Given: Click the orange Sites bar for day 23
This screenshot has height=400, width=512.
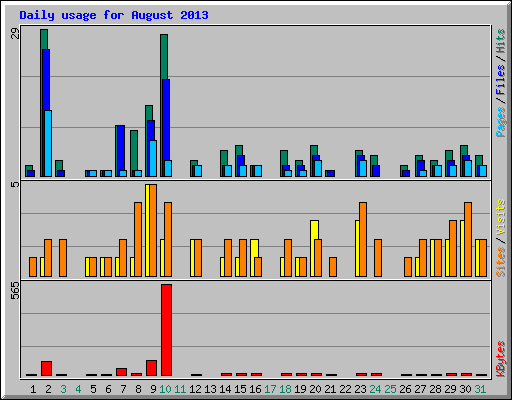Looking at the screenshot, I should tap(363, 239).
